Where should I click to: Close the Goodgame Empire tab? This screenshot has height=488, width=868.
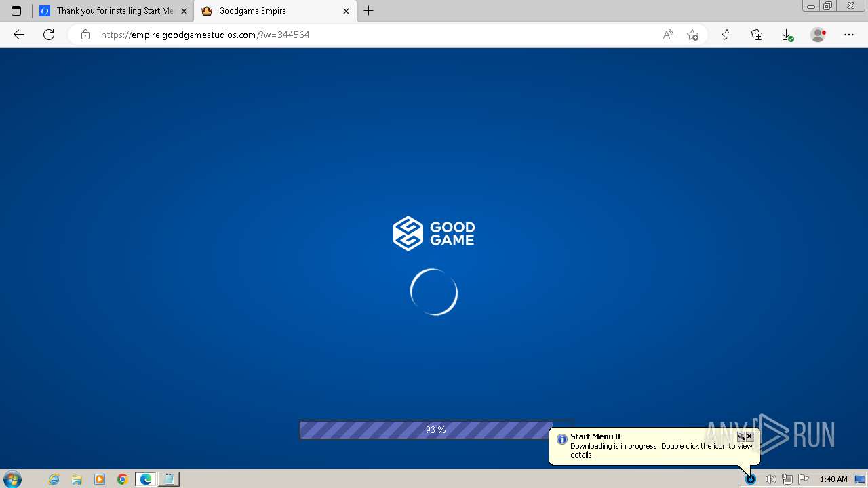point(346,11)
